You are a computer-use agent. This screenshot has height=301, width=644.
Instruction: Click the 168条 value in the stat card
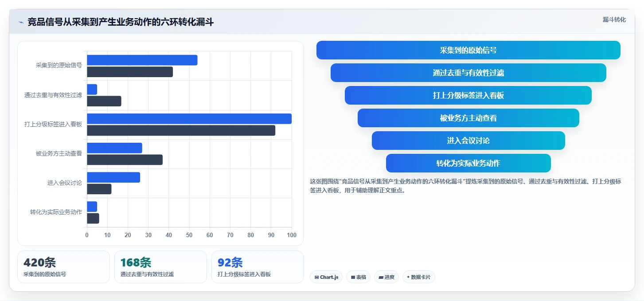pos(136,262)
